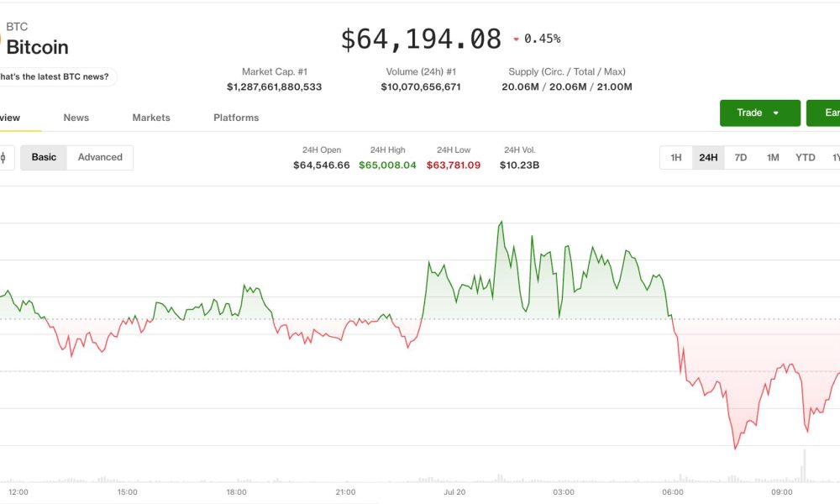Click the 12:00 time axis label

(x=18, y=492)
